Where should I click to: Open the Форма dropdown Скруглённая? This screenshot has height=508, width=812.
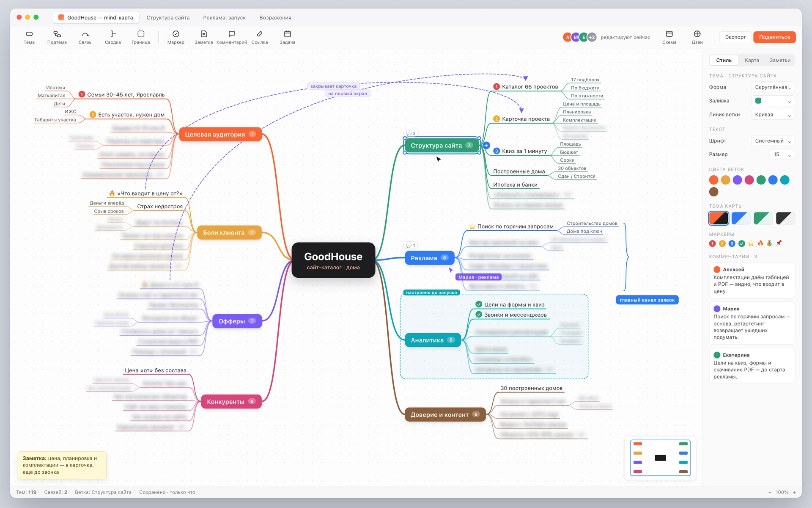(773, 87)
